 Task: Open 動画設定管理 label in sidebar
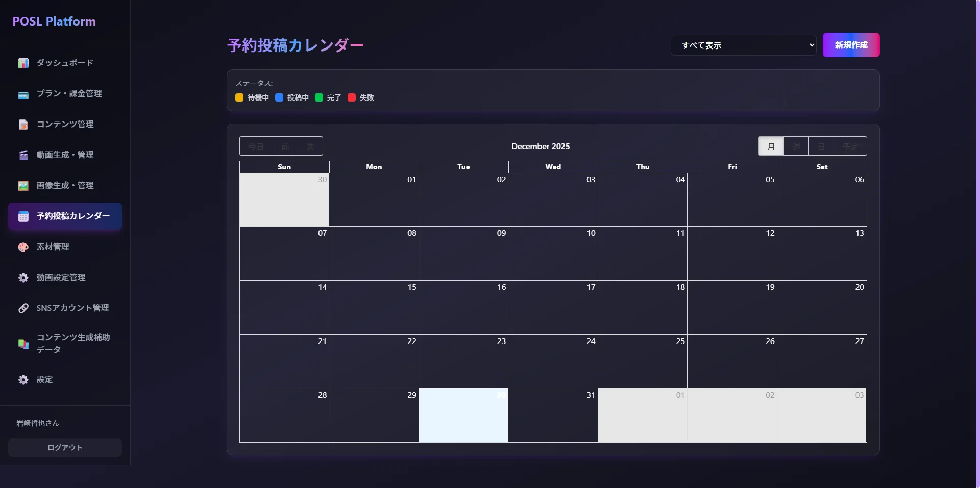(x=61, y=277)
